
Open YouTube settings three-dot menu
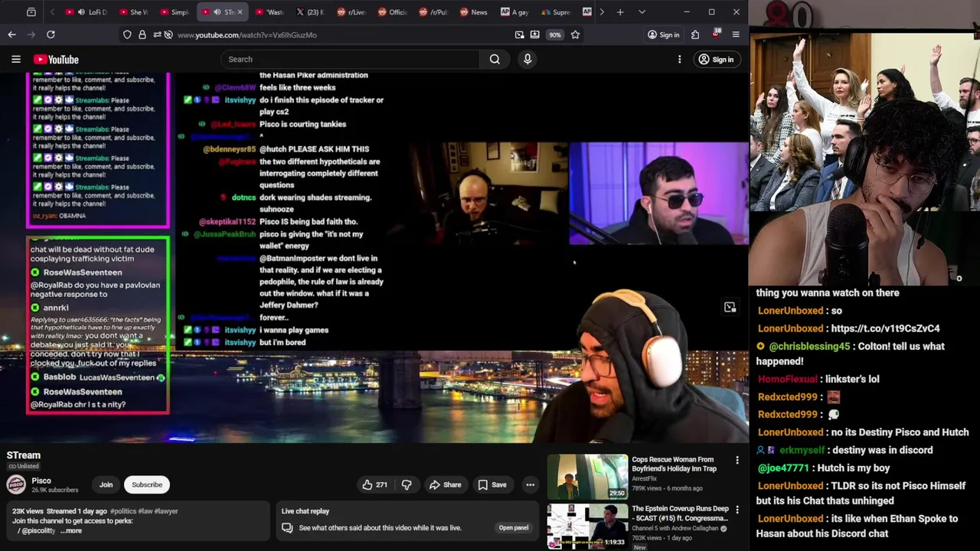coord(679,59)
